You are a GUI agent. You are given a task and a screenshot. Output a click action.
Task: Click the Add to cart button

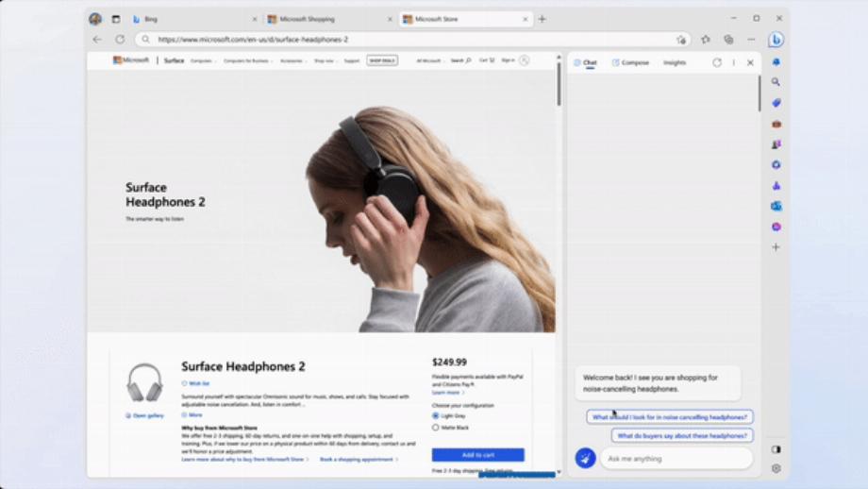477,455
